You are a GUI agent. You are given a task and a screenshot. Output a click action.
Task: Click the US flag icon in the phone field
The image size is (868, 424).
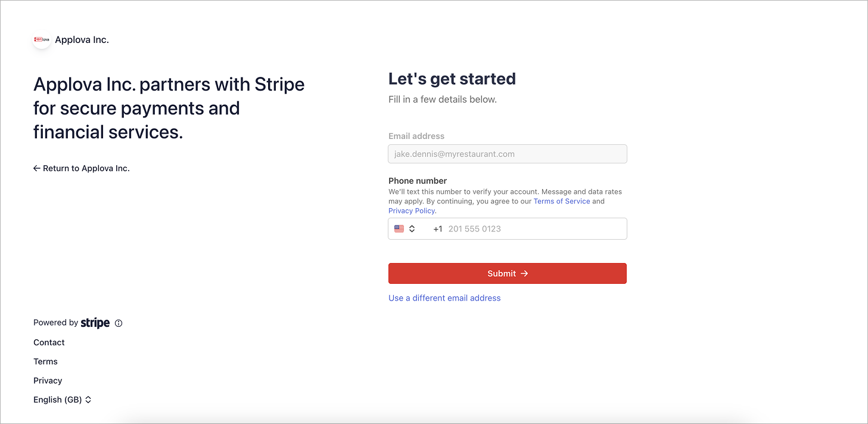pyautogui.click(x=399, y=229)
